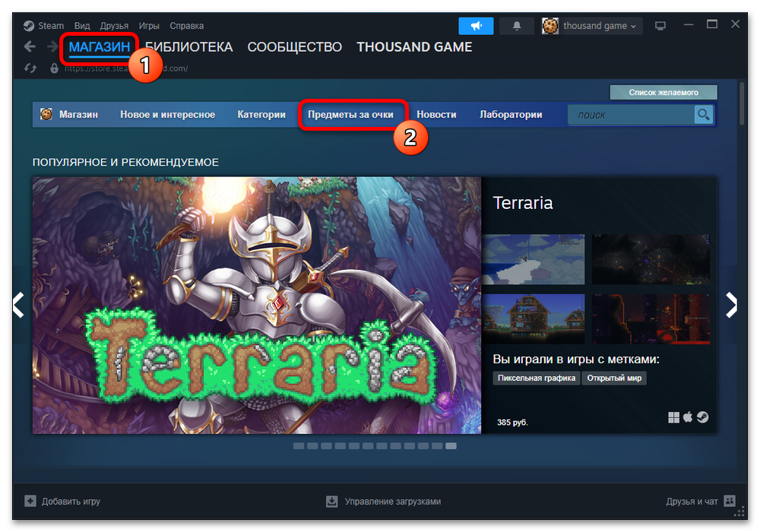Open the dark cave Terraria screenshot

tap(651, 259)
